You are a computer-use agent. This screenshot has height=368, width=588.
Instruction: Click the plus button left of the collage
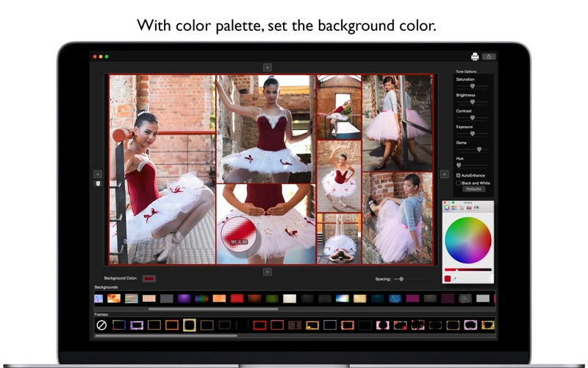pyautogui.click(x=98, y=174)
